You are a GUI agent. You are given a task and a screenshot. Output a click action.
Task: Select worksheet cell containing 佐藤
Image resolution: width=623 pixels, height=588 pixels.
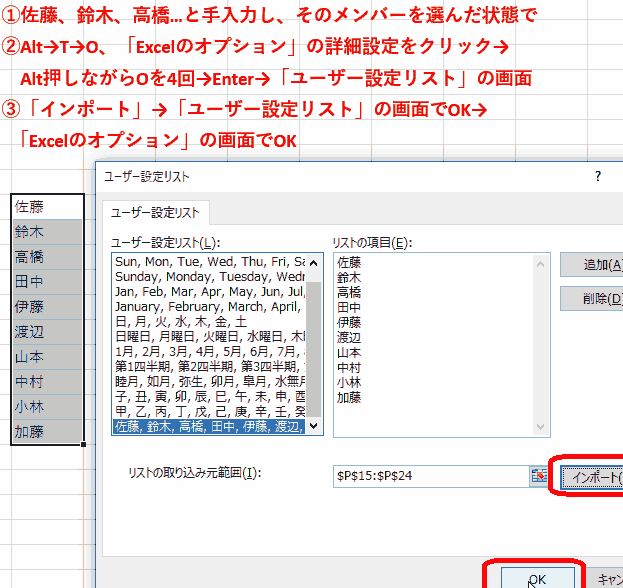(47, 207)
